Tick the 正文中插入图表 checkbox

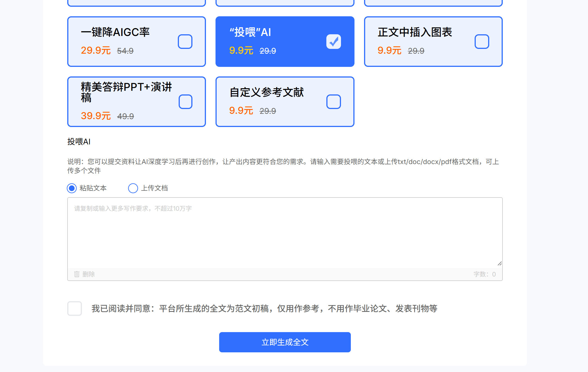click(482, 42)
